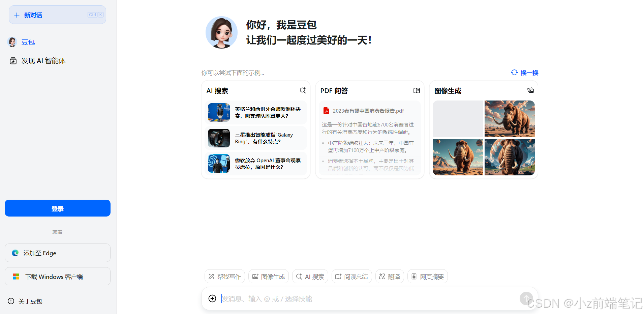Select the AI 搜索 skill
644x314 pixels.
click(310, 276)
